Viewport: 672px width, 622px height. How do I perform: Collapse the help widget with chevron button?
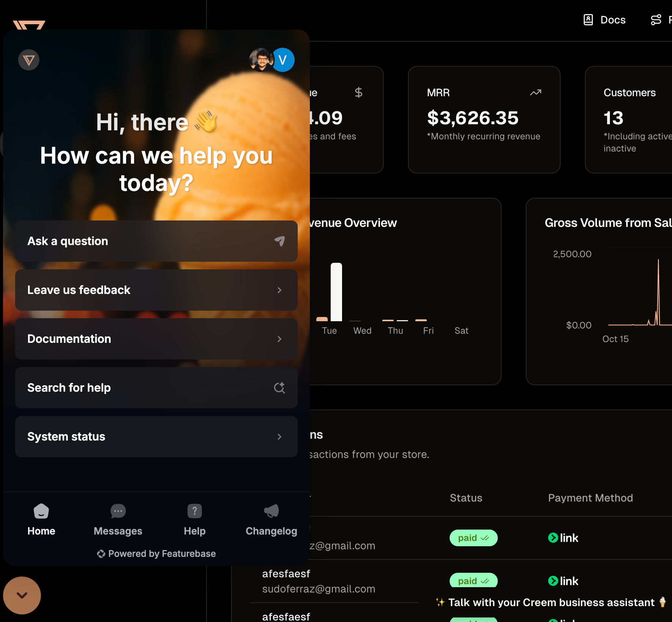pyautogui.click(x=22, y=595)
